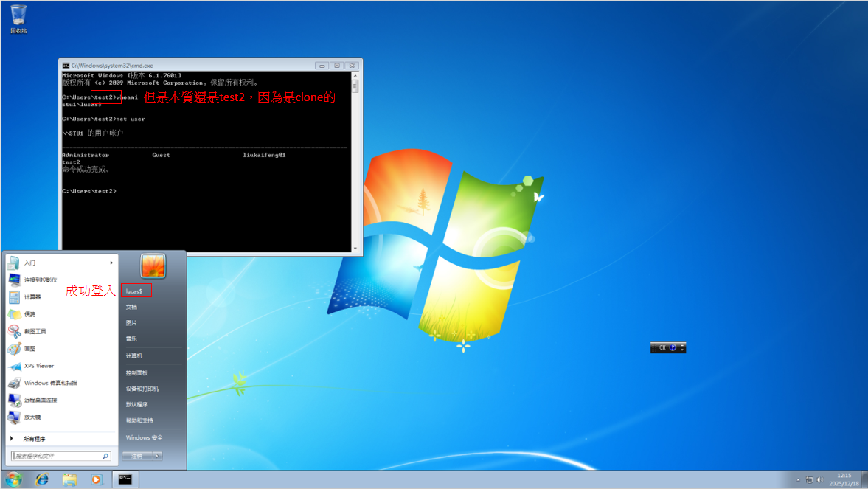Viewport: 868px width, 489px height.
Task: Launch Snipping Tool (截图工具)
Action: click(61, 331)
